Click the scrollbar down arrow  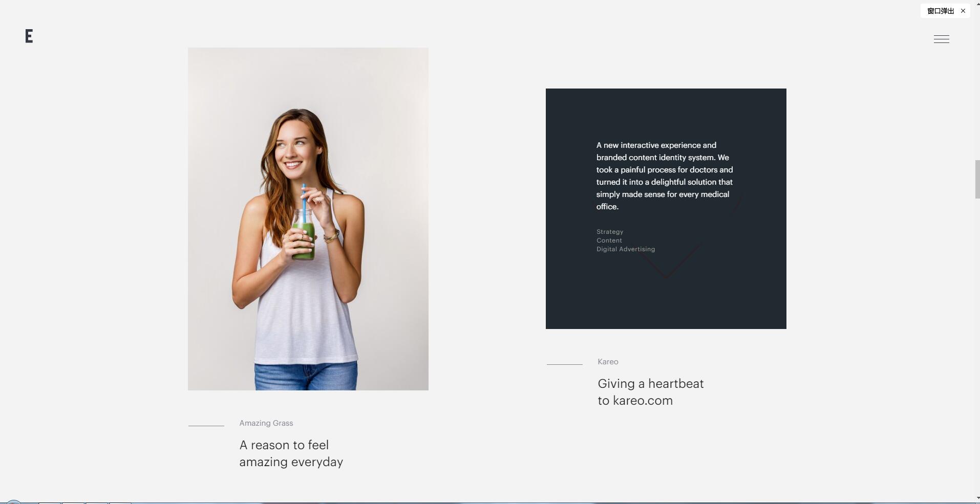click(977, 498)
